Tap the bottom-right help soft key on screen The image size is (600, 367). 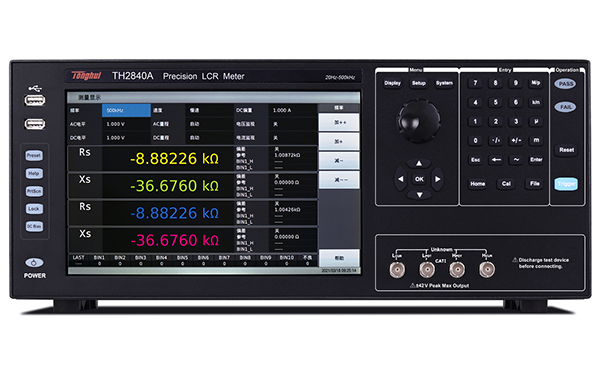(x=339, y=258)
